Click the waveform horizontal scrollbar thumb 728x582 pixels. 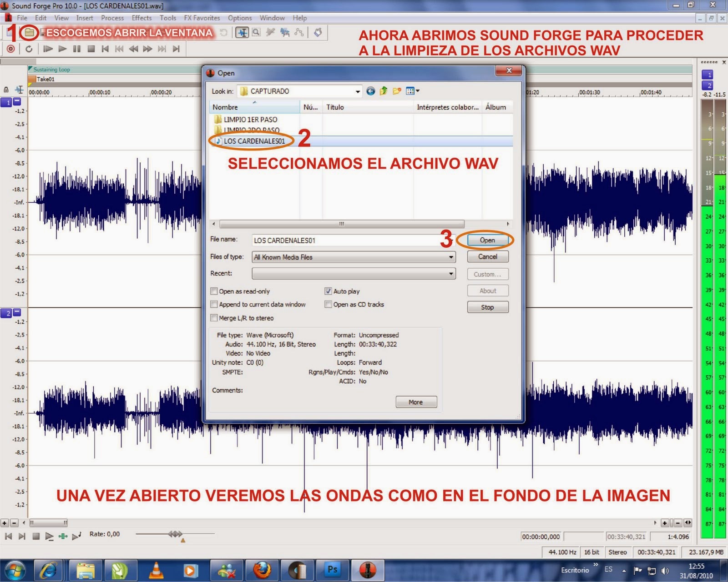click(x=48, y=523)
